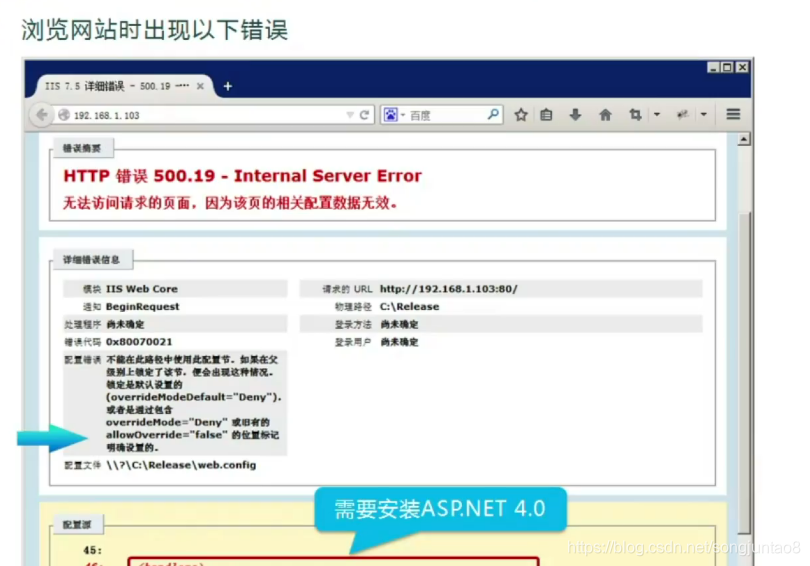Click the vertical scrollbar thumb

(744, 372)
